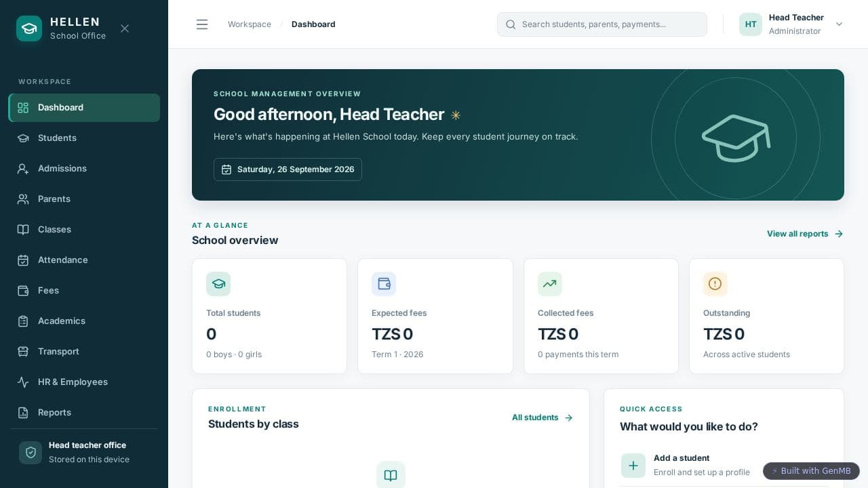The height and width of the screenshot is (488, 868).
Task: Click the Classes menu label
Action: pos(54,230)
